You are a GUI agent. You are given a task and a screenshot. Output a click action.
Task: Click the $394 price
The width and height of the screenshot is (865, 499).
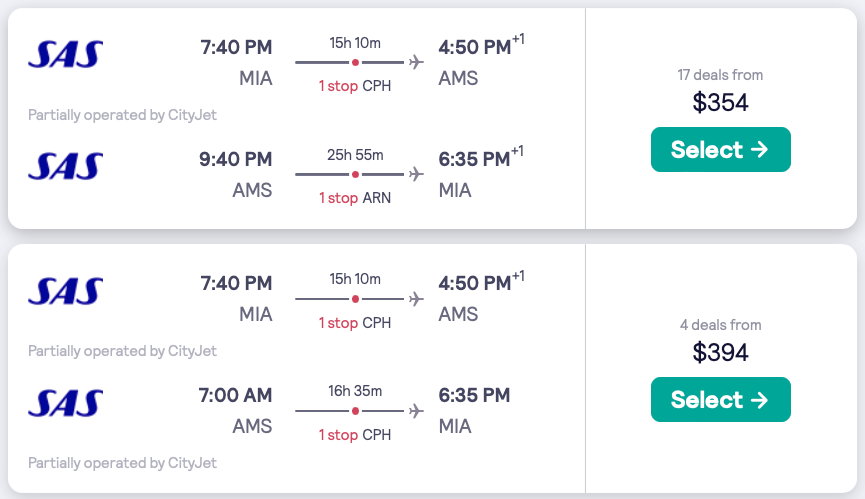(x=720, y=352)
